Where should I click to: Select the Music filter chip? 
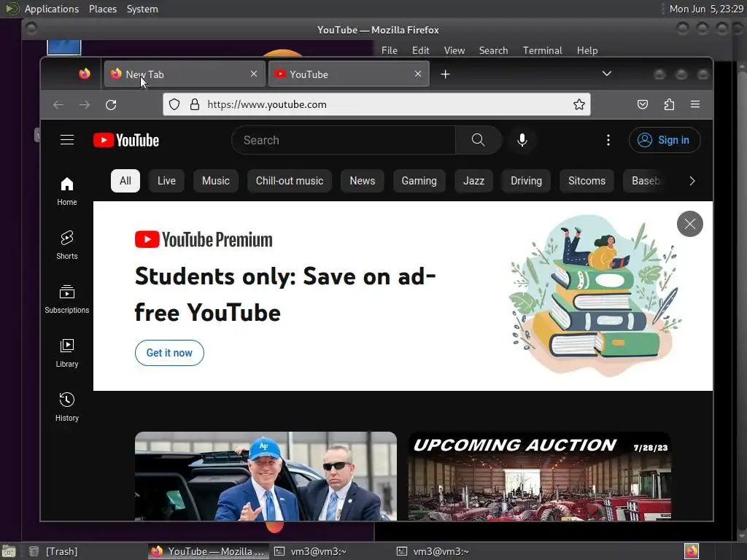pyautogui.click(x=216, y=181)
